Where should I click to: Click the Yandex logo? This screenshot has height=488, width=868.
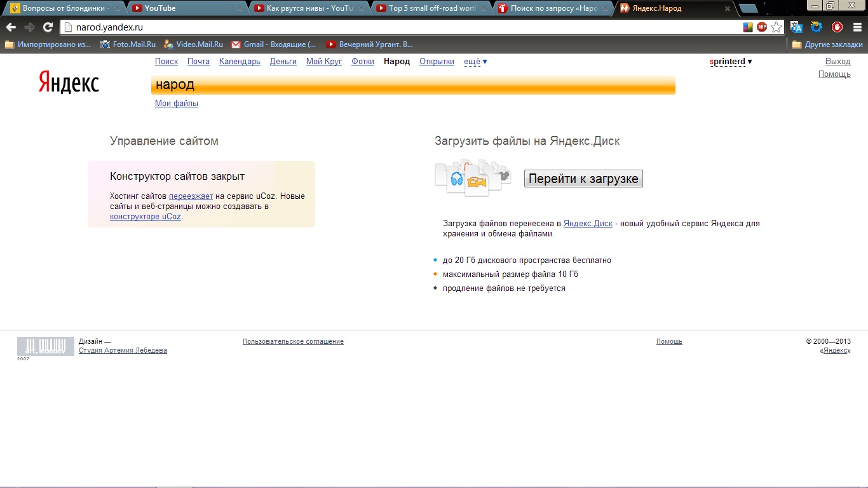coord(69,83)
